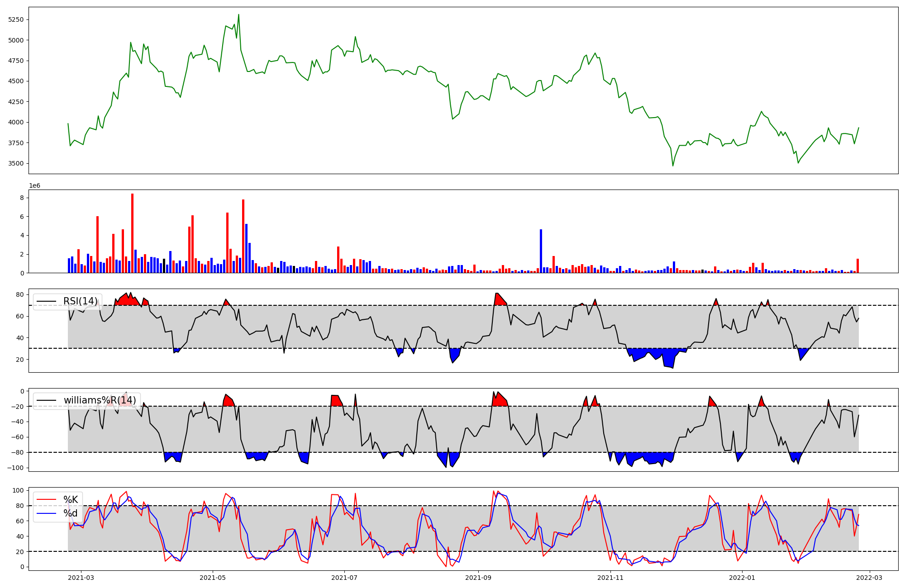Click the 2021-11 x-axis date label
The height and width of the screenshot is (588, 905).
click(x=610, y=577)
